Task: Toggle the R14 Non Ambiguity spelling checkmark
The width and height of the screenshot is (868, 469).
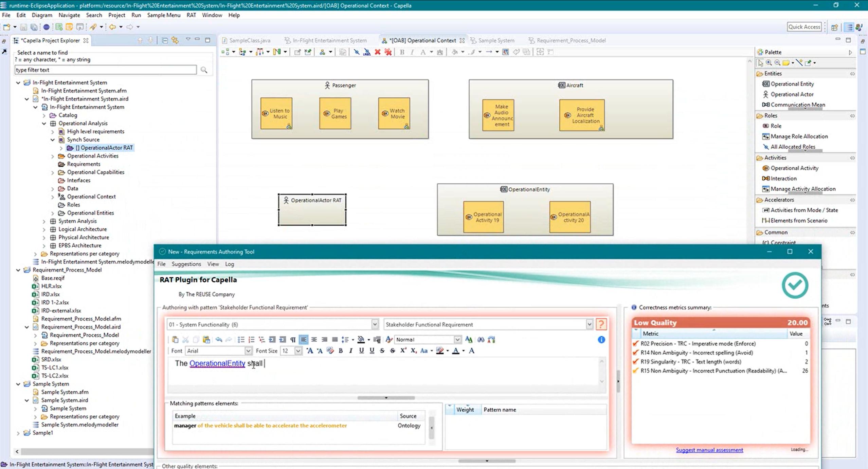Action: [636, 353]
